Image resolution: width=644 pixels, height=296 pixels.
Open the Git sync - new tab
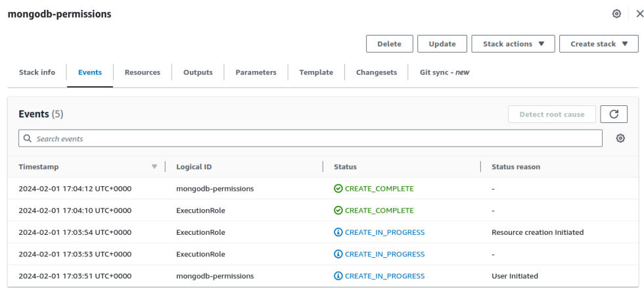point(444,72)
